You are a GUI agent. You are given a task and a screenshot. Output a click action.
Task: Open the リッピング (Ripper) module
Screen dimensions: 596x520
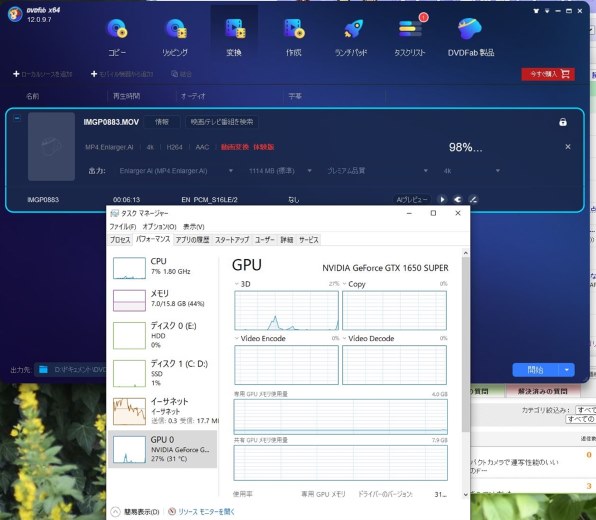[x=175, y=37]
